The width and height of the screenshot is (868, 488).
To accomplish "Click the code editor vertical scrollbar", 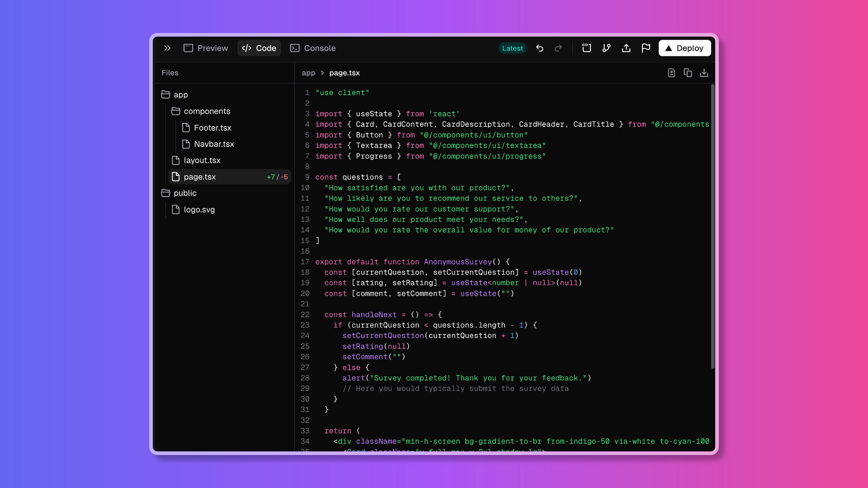I will 712,226.
